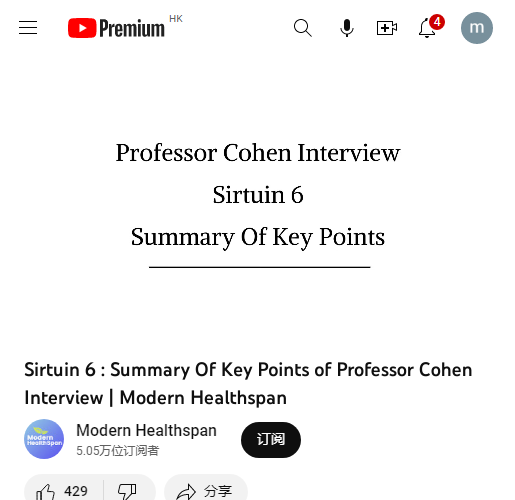Image resolution: width=515 pixels, height=500 pixels.
Task: Subscribe using the 订阅 button
Action: click(x=271, y=440)
